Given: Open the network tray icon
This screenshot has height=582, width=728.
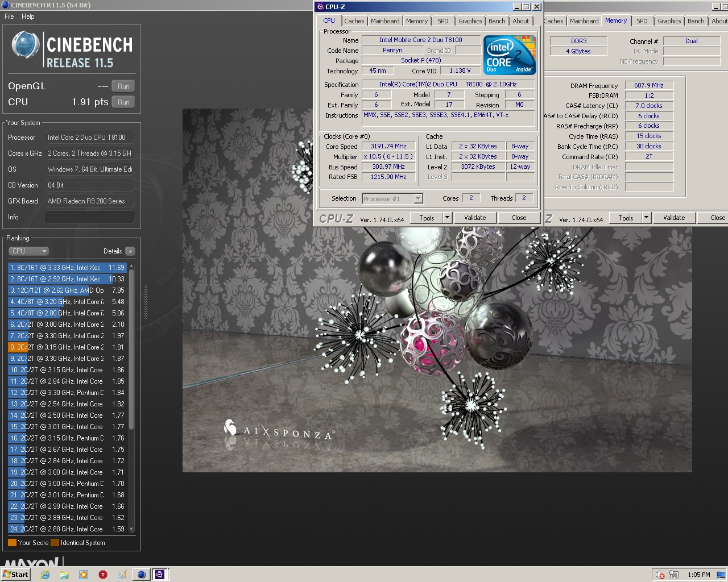Looking at the screenshot, I should coord(675,575).
